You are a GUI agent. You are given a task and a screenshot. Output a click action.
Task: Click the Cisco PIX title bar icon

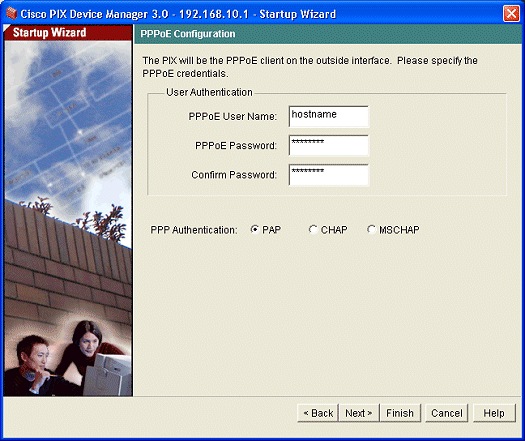(x=11, y=14)
